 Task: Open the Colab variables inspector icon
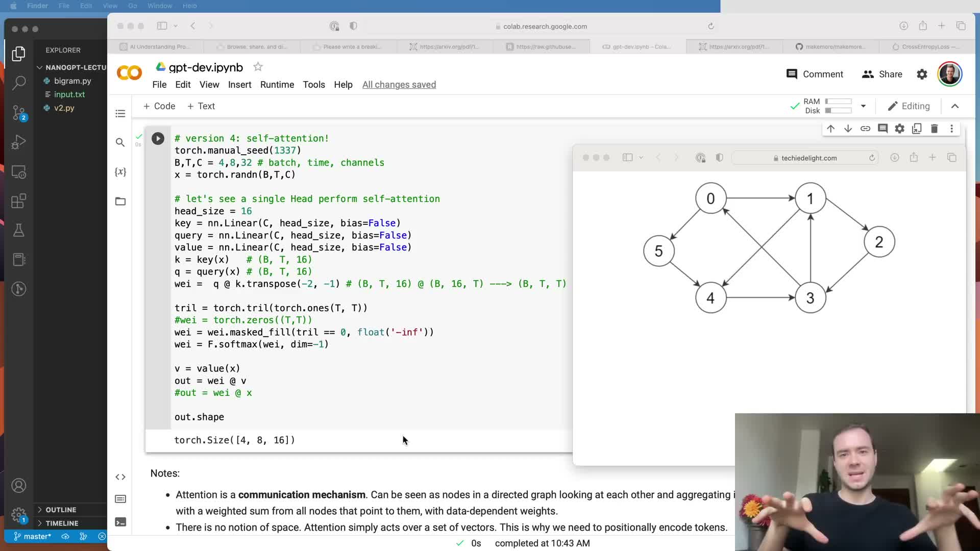120,172
